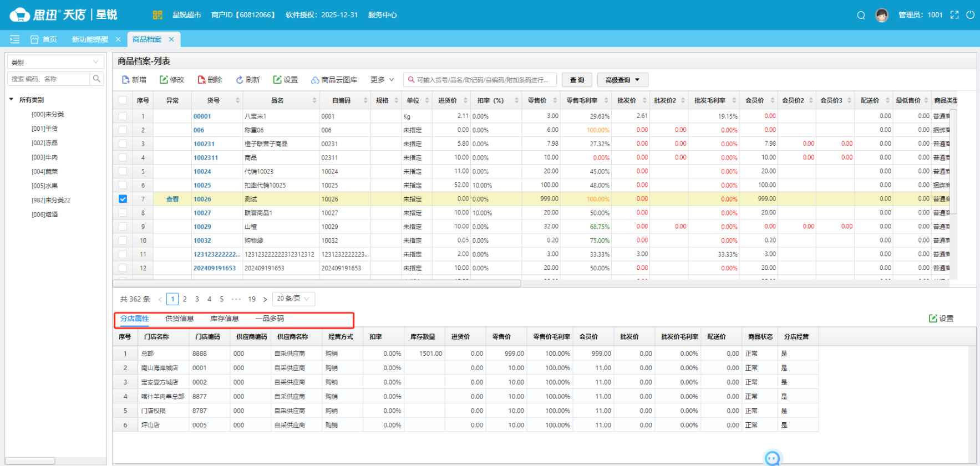Viewport: 980px width, 466px height.
Task: Uncheck the checkbox for row 7
Action: coord(123,199)
